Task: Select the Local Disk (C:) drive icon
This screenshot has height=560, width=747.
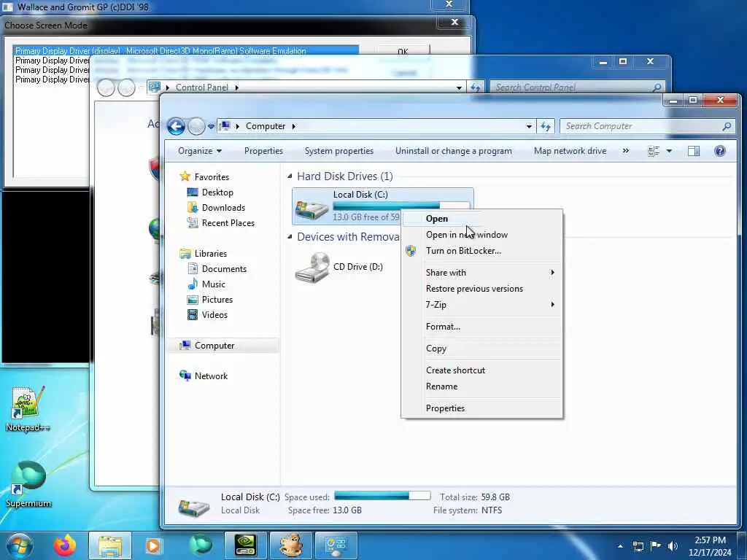Action: (311, 208)
